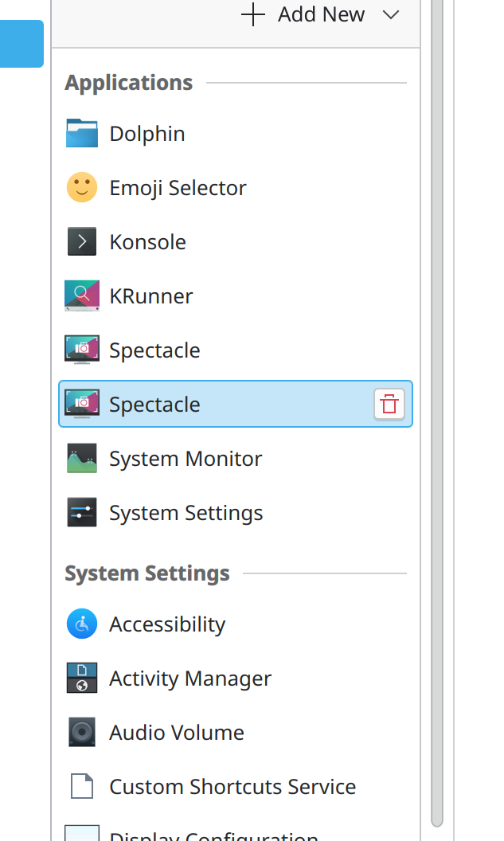This screenshot has width=504, height=841.
Task: Click the Konsole terminal icon
Action: pos(81,241)
